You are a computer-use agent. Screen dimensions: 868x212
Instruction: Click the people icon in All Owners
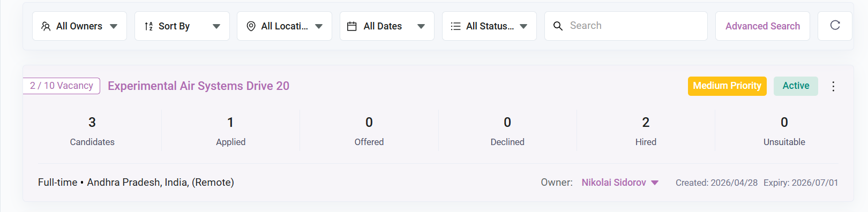coord(46,26)
